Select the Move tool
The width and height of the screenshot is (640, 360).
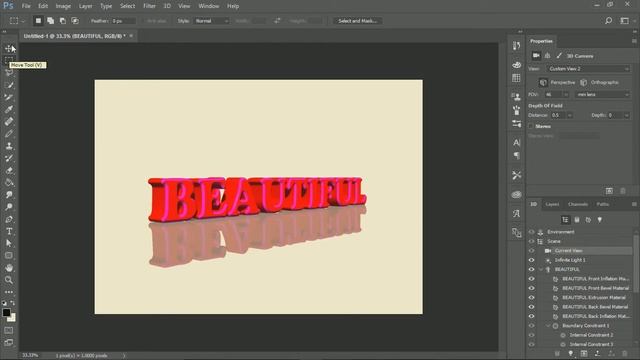pyautogui.click(x=9, y=49)
